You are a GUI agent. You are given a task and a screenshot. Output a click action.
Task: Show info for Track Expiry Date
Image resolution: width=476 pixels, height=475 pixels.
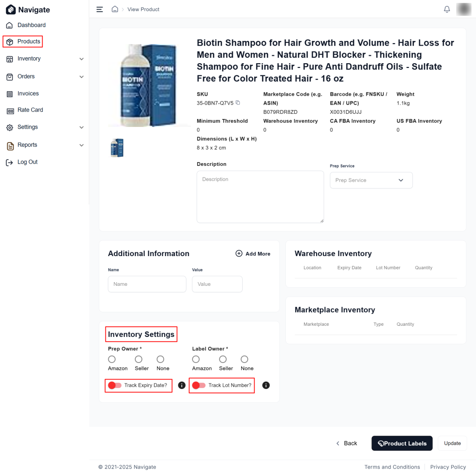[x=182, y=385]
